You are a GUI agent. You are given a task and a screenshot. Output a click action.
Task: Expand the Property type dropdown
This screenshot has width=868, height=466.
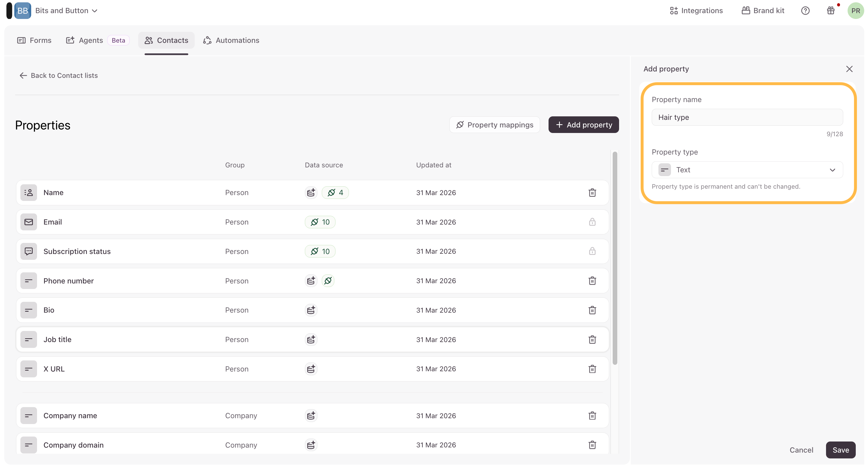(x=747, y=170)
